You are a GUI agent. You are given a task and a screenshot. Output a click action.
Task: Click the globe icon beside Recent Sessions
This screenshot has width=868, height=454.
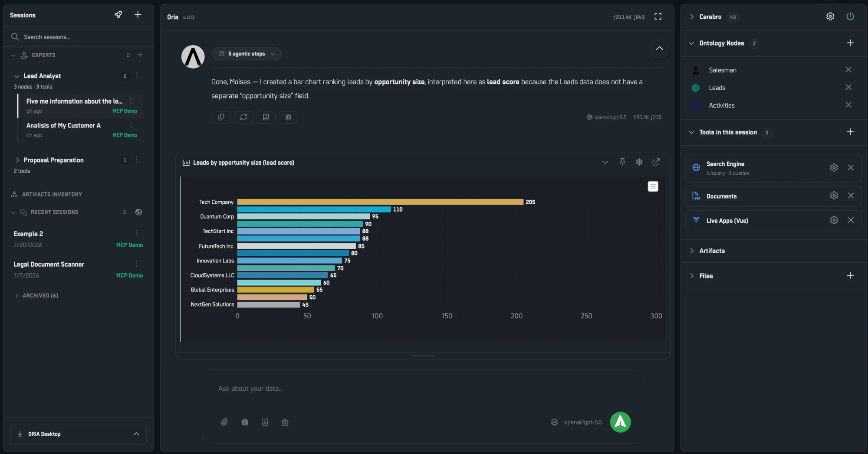(x=138, y=212)
